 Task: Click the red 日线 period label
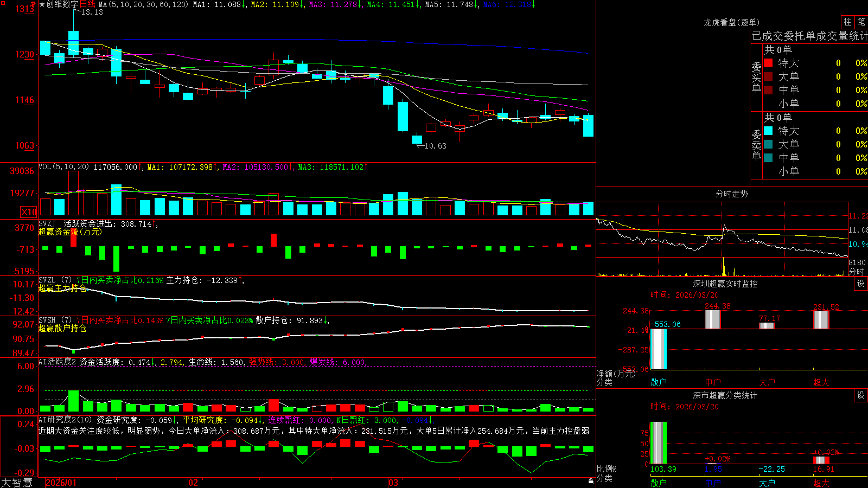point(87,4)
